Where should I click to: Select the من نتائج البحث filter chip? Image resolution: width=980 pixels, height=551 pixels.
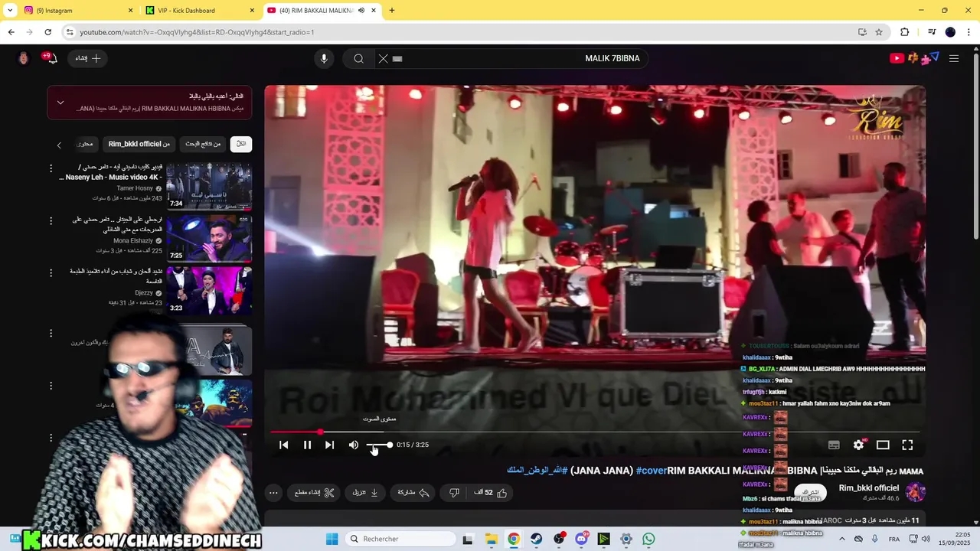203,144
